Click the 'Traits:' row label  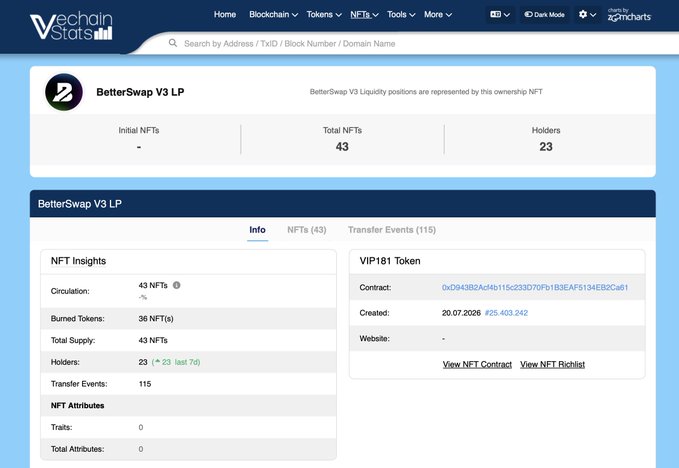pos(61,427)
